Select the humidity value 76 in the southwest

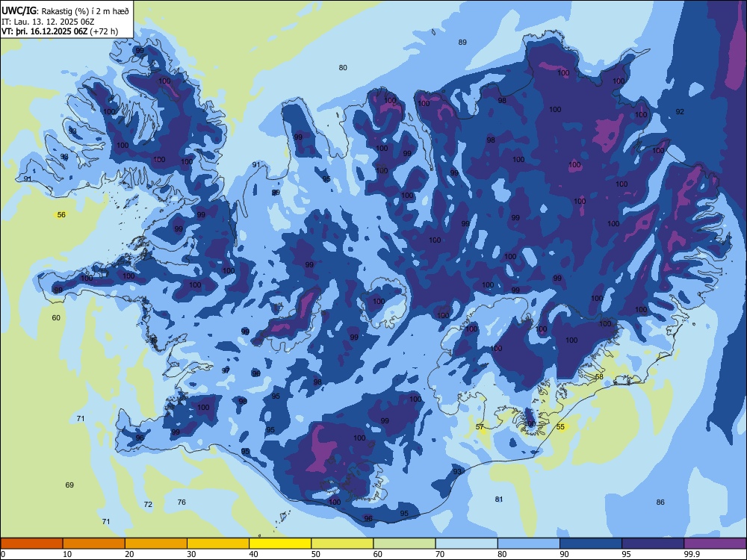click(182, 503)
